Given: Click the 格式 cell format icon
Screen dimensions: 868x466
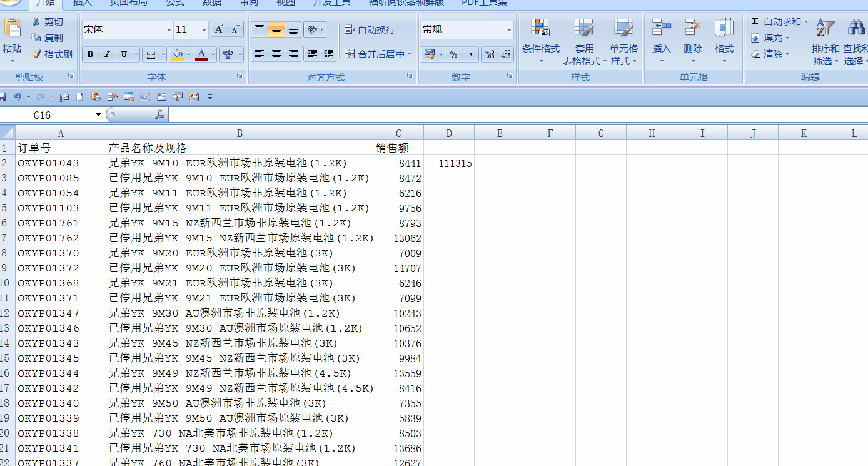Looking at the screenshot, I should tap(724, 28).
